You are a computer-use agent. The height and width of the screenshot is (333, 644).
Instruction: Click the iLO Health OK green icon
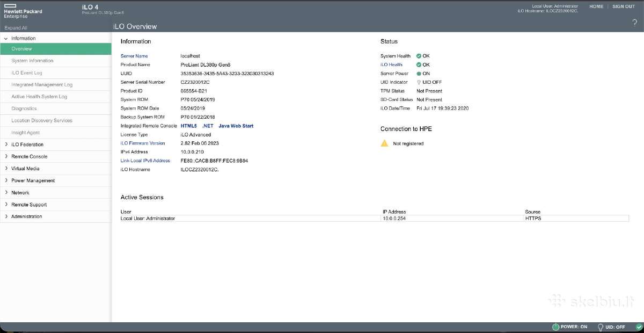click(419, 64)
